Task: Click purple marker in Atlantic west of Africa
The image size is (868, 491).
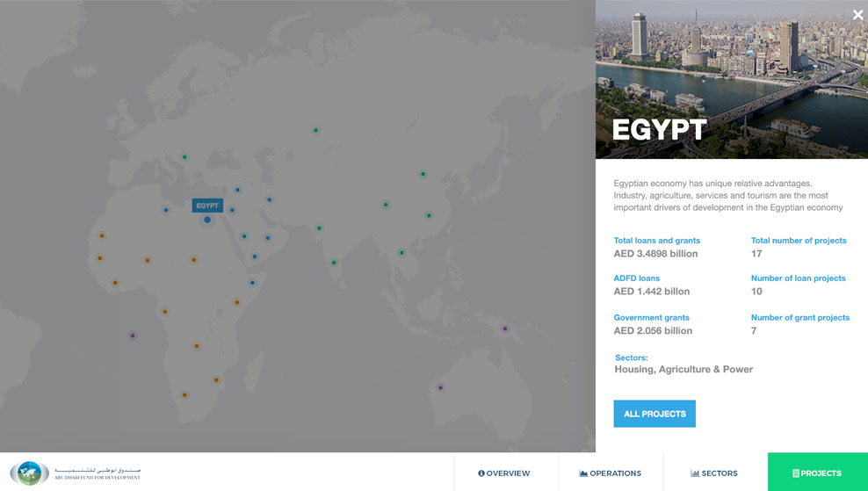Action: click(133, 336)
